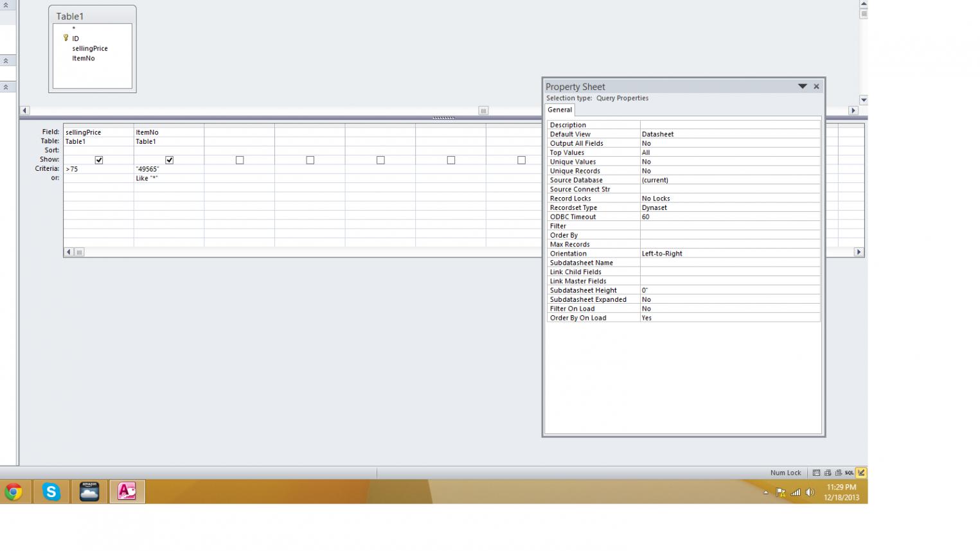The height and width of the screenshot is (551, 980).
Task: Open the Property Sheet options dropdown arrow
Action: click(x=803, y=86)
